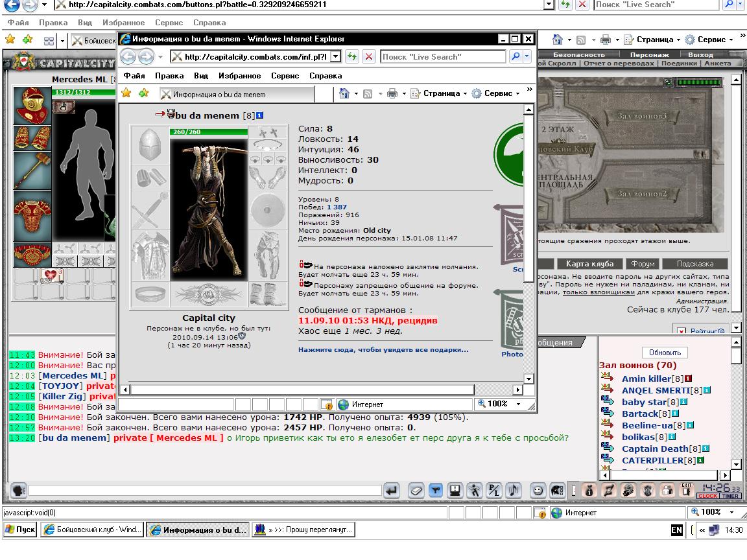This screenshot has width=747, height=560.
Task: Open Безопасность game menu tab
Action: pyautogui.click(x=579, y=54)
